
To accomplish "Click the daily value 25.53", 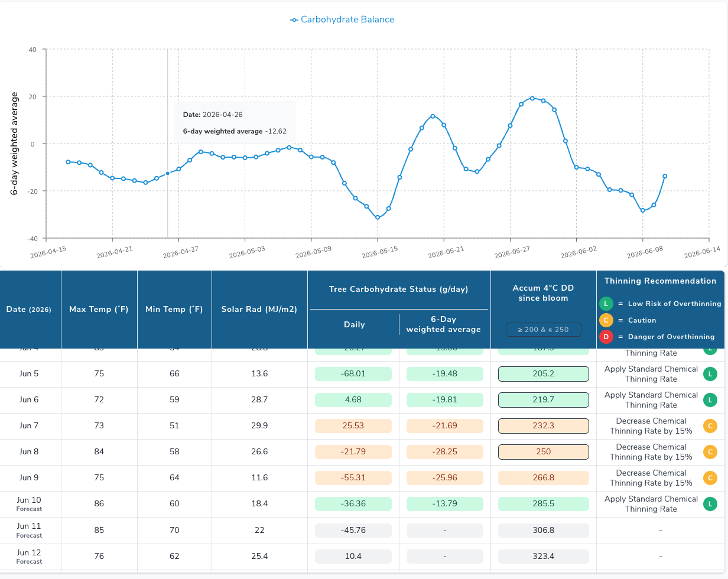I will click(353, 426).
